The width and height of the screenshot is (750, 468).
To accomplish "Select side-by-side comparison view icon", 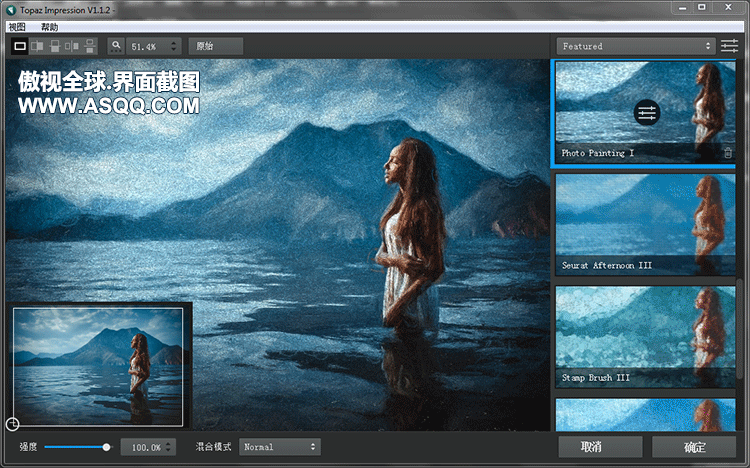I will 72,46.
